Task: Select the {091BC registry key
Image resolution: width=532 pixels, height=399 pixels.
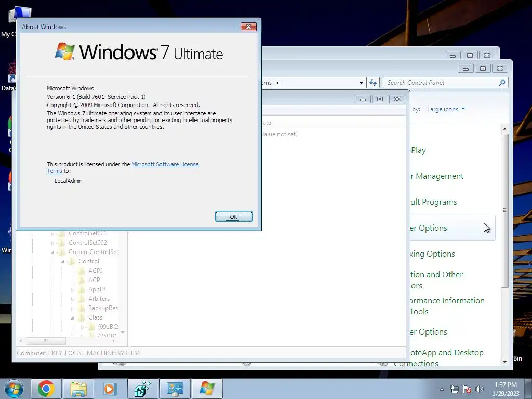Action: 108,326
